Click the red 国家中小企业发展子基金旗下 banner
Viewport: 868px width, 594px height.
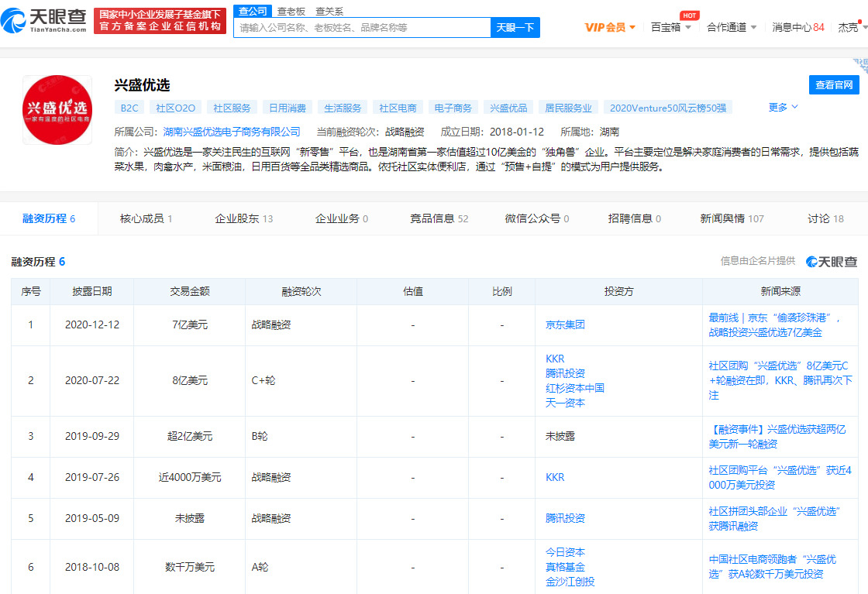tap(160, 20)
